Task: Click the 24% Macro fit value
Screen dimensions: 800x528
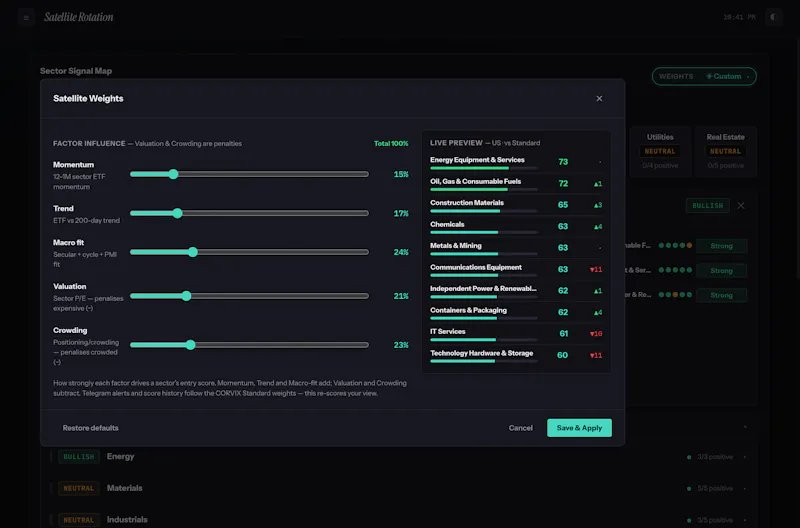Action: tap(401, 252)
